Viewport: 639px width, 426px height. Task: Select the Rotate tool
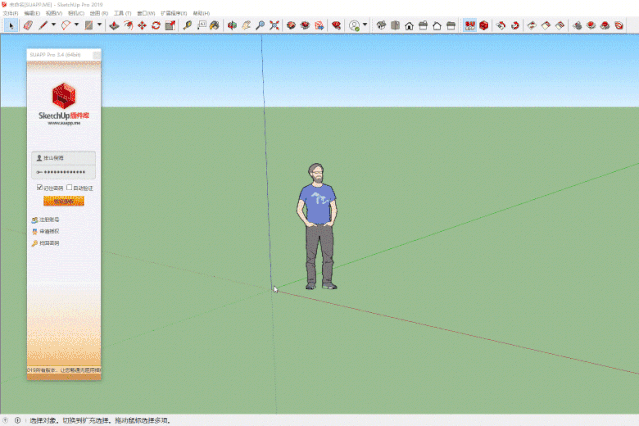(x=156, y=25)
